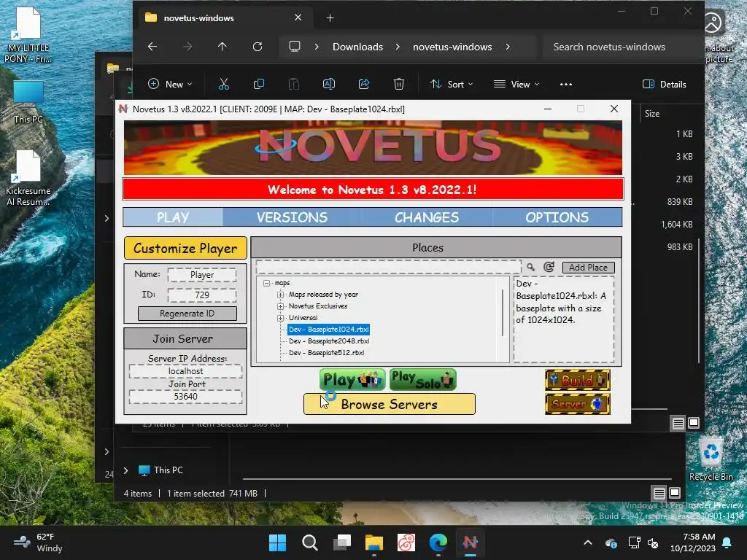Screen dimensions: 747x560
Task: Close the novetus-windows tab
Action: pos(298,17)
